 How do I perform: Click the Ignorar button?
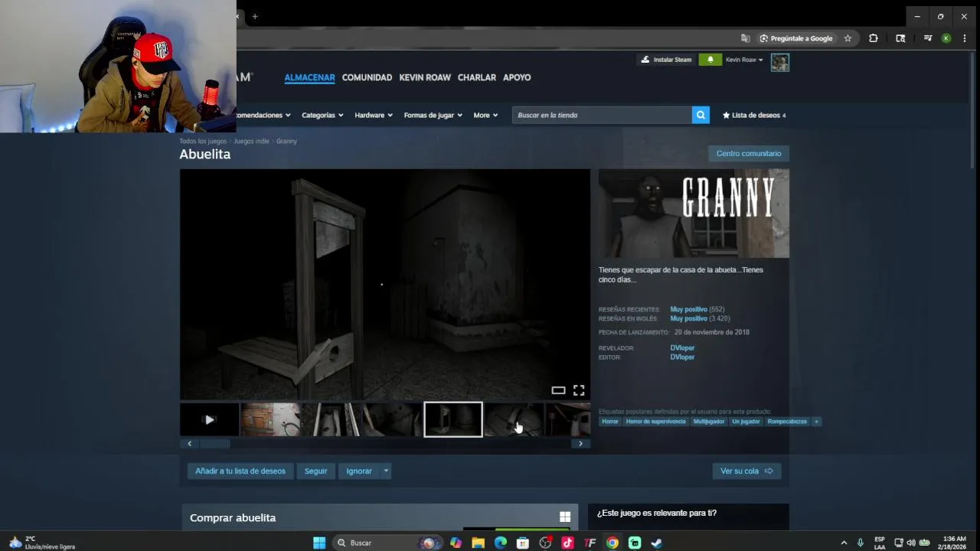(359, 471)
